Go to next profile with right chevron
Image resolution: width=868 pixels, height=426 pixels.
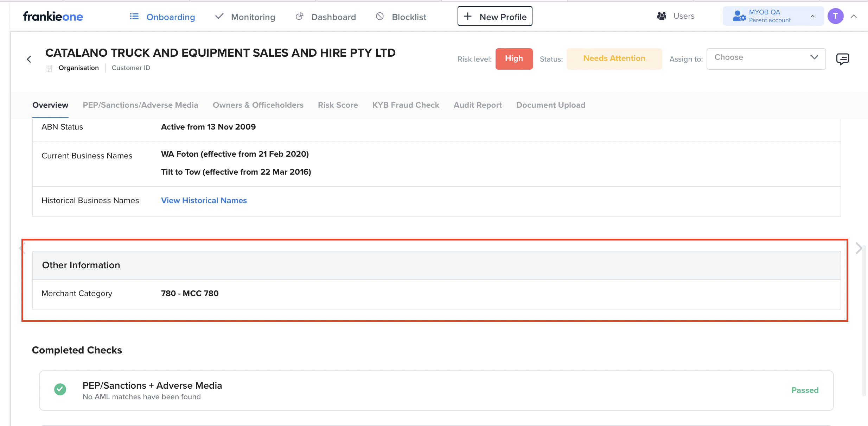point(859,248)
